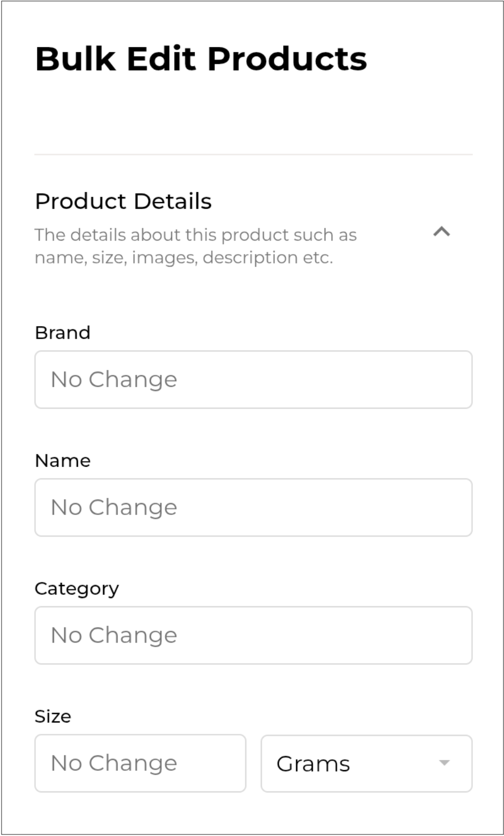Click "No Change" placeholder under Brand

[x=114, y=380]
